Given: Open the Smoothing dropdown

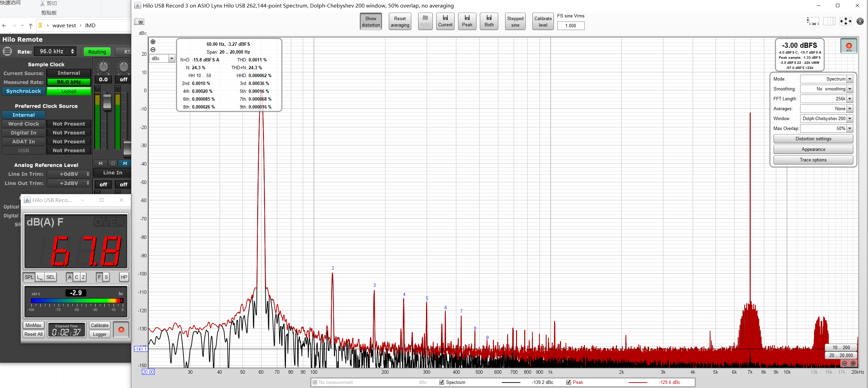Looking at the screenshot, I should pyautogui.click(x=826, y=89).
